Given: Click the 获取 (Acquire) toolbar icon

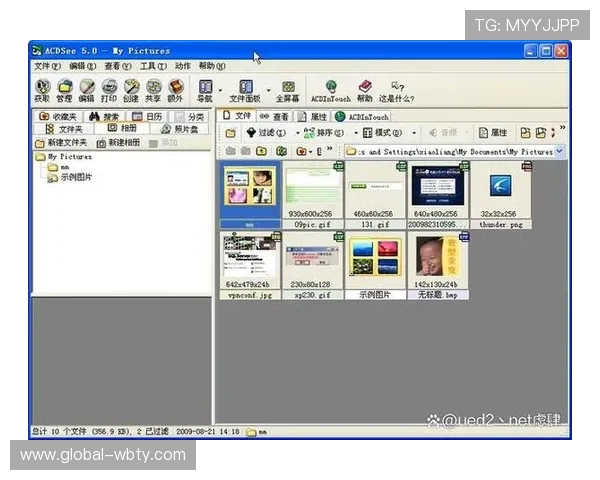Looking at the screenshot, I should click(41, 91).
